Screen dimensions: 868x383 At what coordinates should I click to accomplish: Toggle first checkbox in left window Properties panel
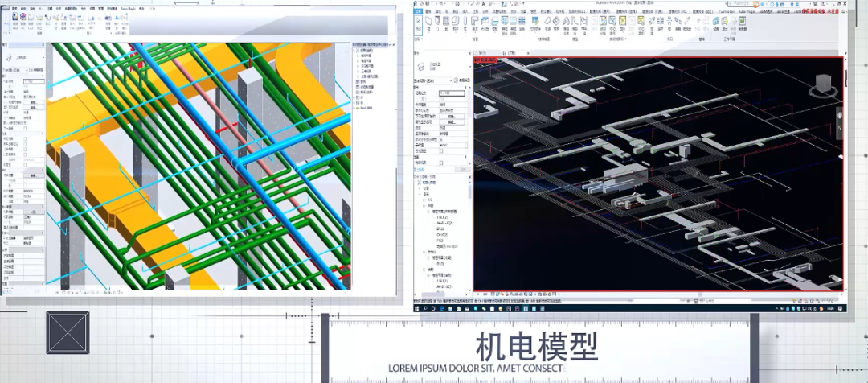(x=25, y=129)
